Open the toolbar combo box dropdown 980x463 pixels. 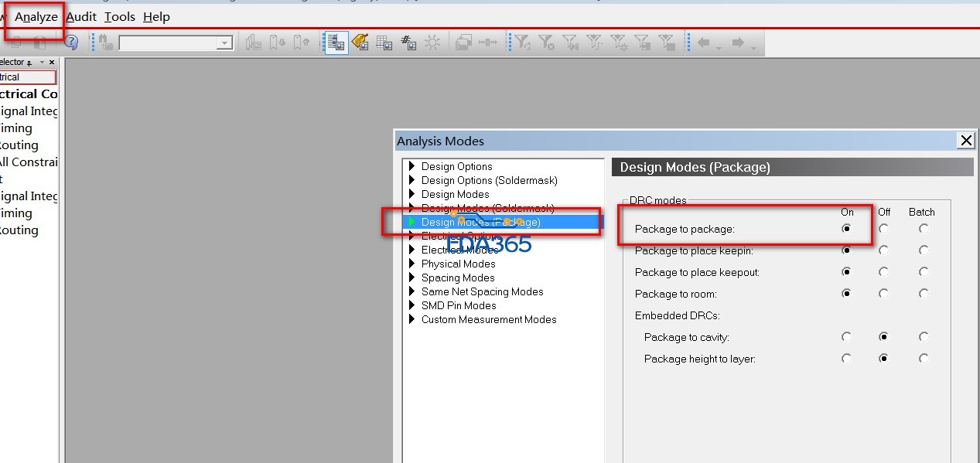coord(224,43)
